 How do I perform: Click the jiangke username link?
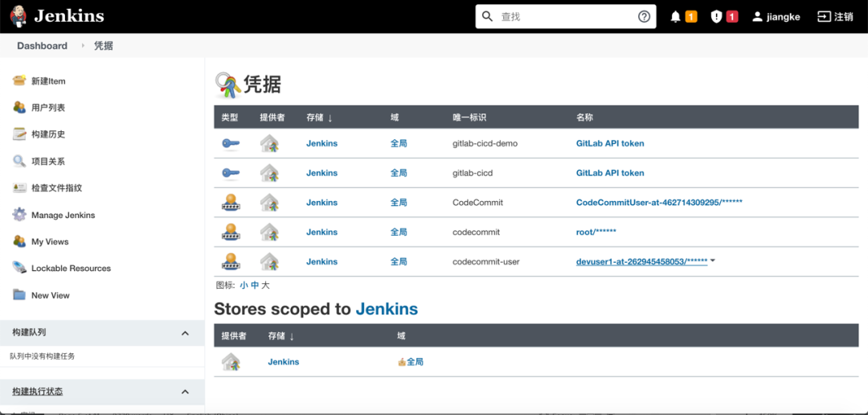(784, 17)
